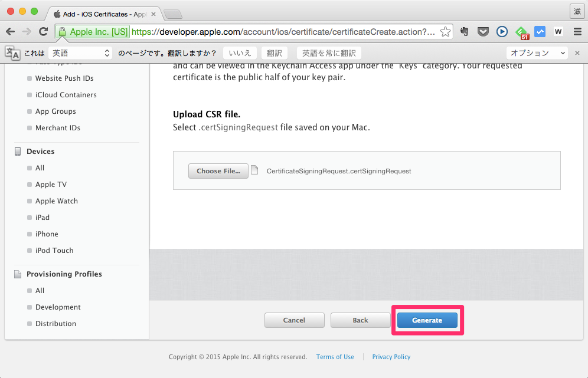Click the blue checkmark extension icon
The height and width of the screenshot is (378, 588).
coord(540,31)
